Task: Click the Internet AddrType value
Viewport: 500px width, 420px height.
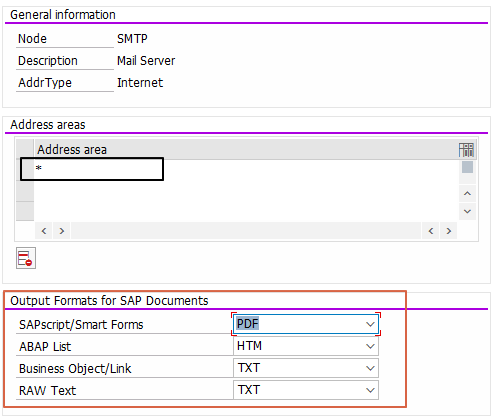Action: pos(140,83)
